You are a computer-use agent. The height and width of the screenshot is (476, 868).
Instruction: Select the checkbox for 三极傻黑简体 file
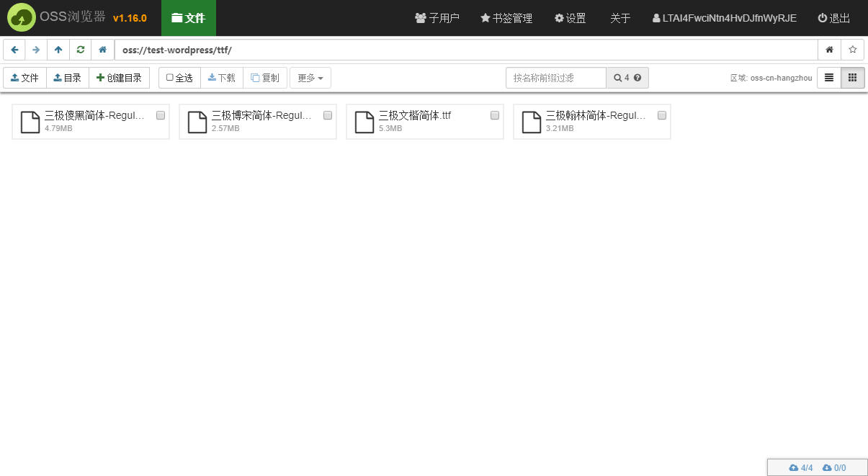point(160,115)
